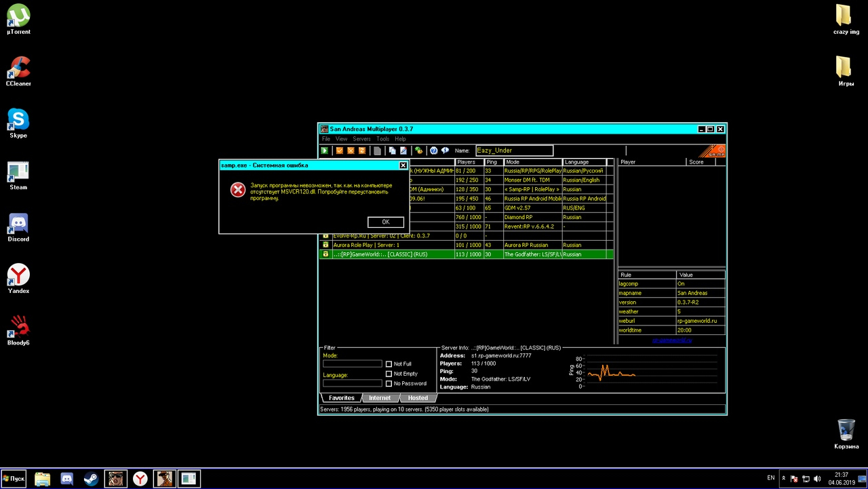
Task: Open Bloody6 desktop shortcut
Action: tap(18, 330)
